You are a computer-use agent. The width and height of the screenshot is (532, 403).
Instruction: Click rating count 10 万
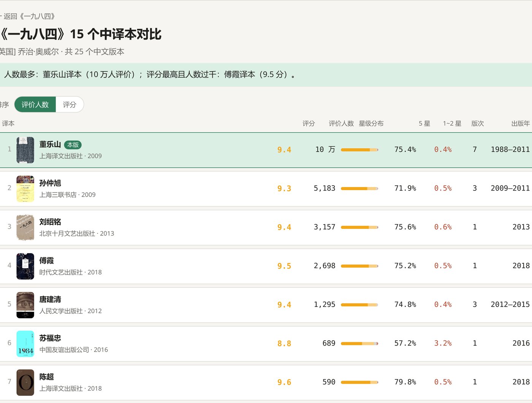[325, 149]
